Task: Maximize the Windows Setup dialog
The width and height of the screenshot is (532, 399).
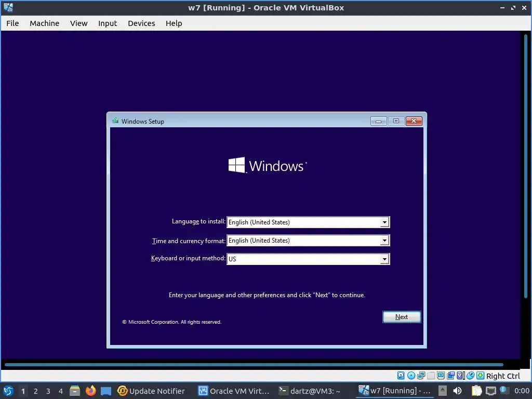Action: click(396, 121)
